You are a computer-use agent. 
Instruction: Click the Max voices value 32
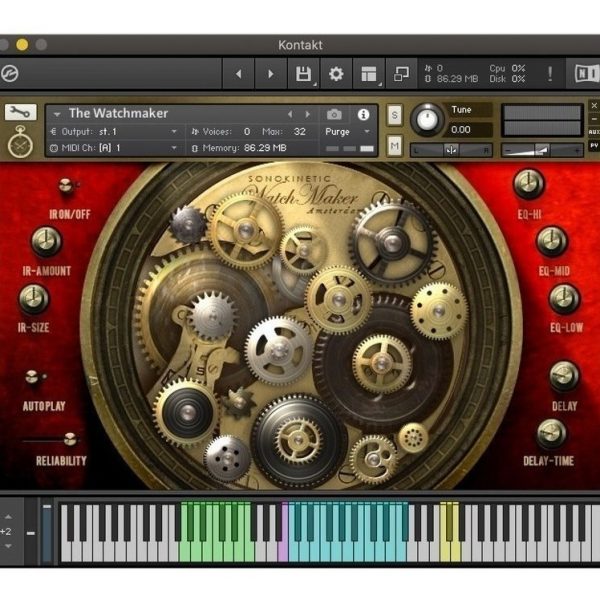pyautogui.click(x=300, y=132)
